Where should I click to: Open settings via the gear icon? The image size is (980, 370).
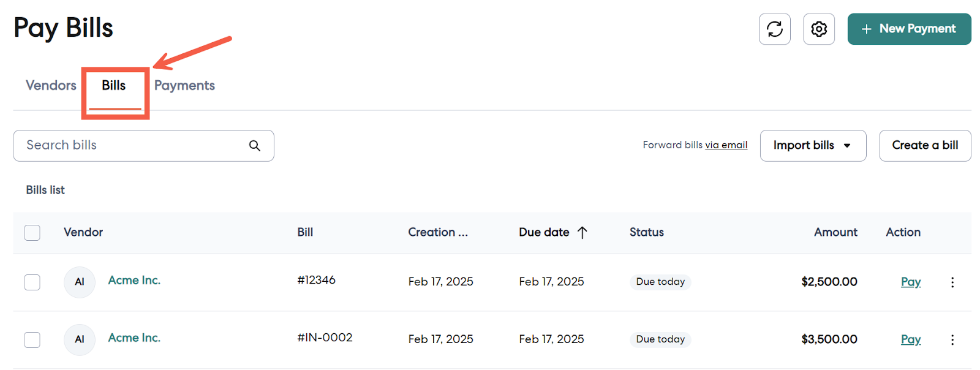tap(818, 29)
